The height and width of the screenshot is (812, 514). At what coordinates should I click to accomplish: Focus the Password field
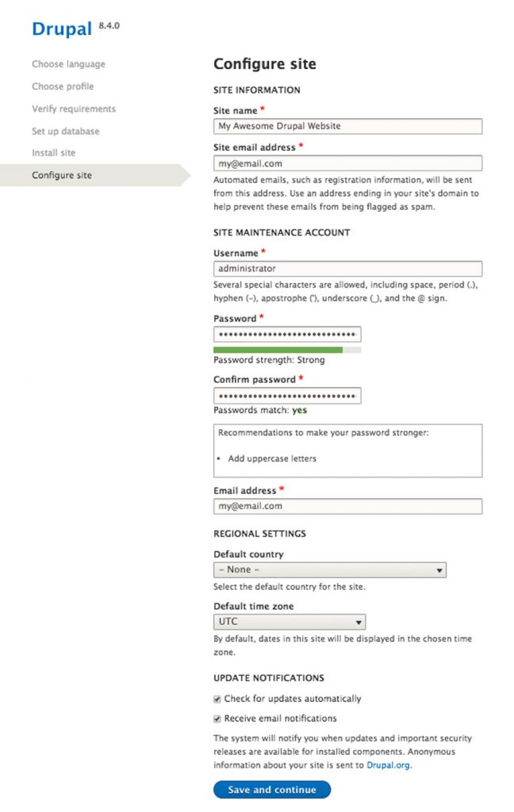[x=287, y=334]
